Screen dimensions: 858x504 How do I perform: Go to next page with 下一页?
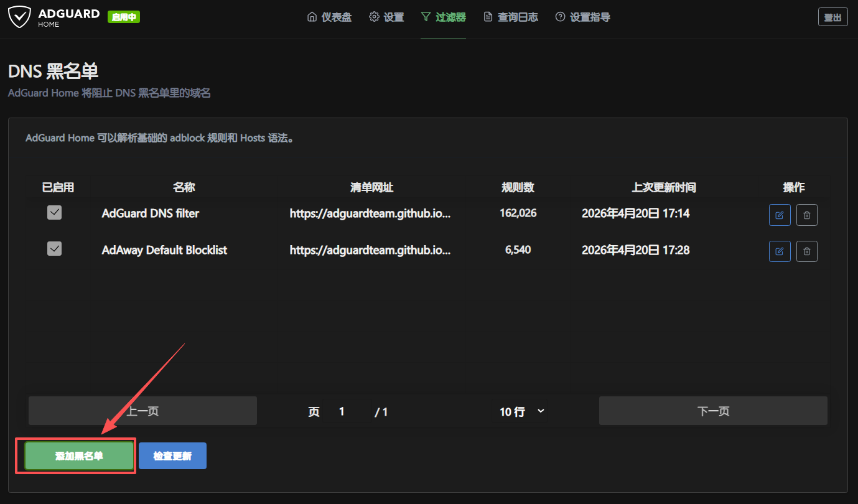713,411
